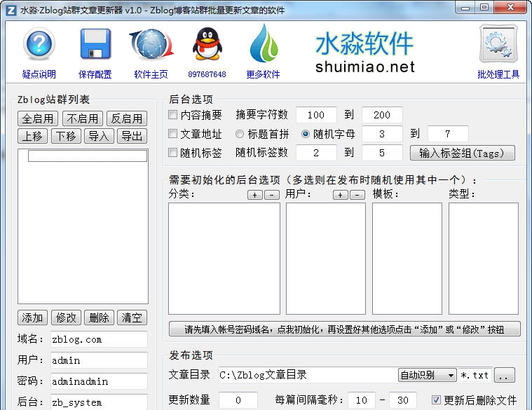Click the minus button next to 用户
Image resolution: width=532 pixels, height=410 pixels.
[357, 195]
